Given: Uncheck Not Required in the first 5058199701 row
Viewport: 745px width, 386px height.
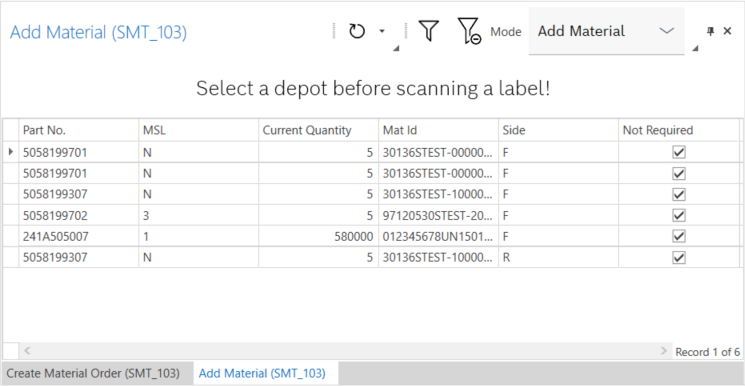Looking at the screenshot, I should (679, 152).
